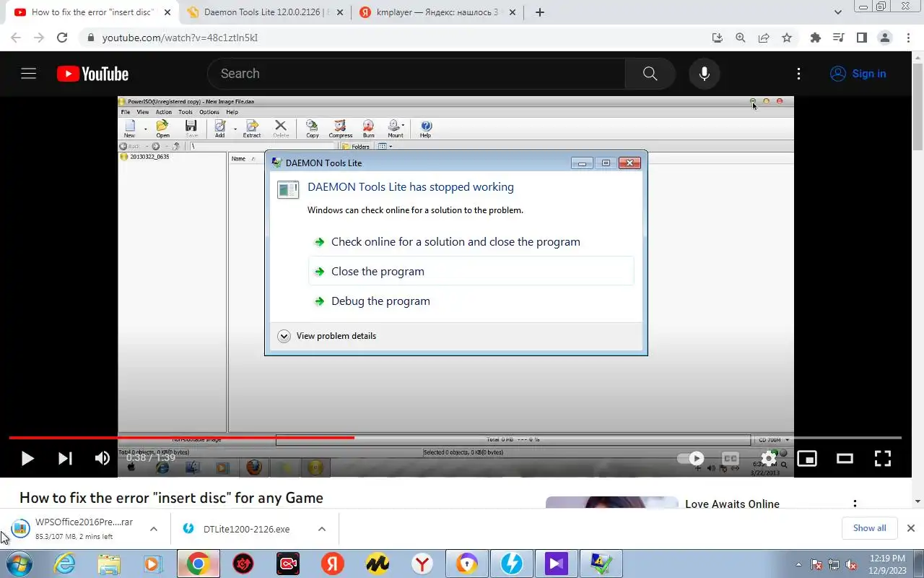The height and width of the screenshot is (578, 924).
Task: Switch to the kmplayer Yandex tab
Action: point(437,12)
